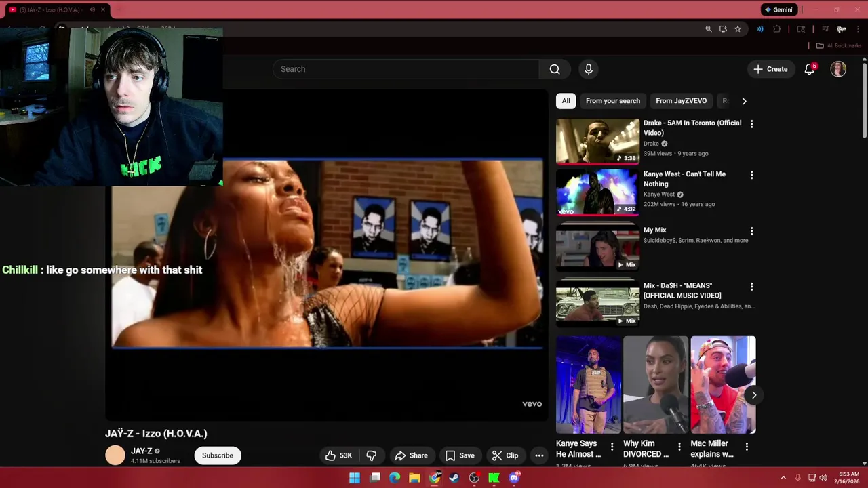The image size is (868, 488).
Task: Click the Create button
Action: [771, 69]
